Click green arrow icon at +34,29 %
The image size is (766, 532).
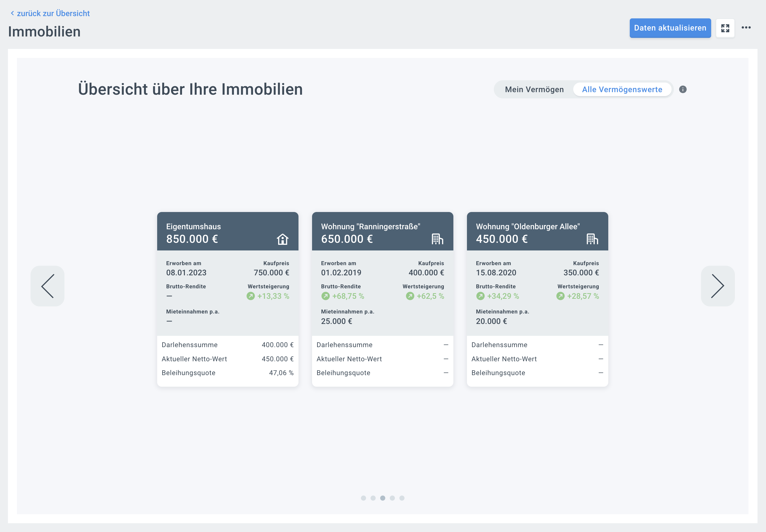click(480, 296)
